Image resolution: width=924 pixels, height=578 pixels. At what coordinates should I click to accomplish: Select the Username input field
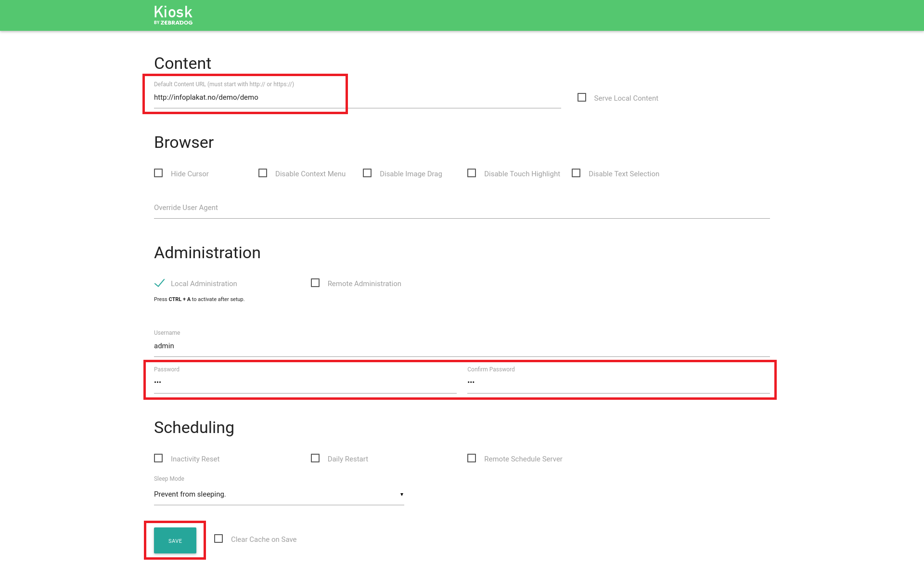click(x=461, y=346)
